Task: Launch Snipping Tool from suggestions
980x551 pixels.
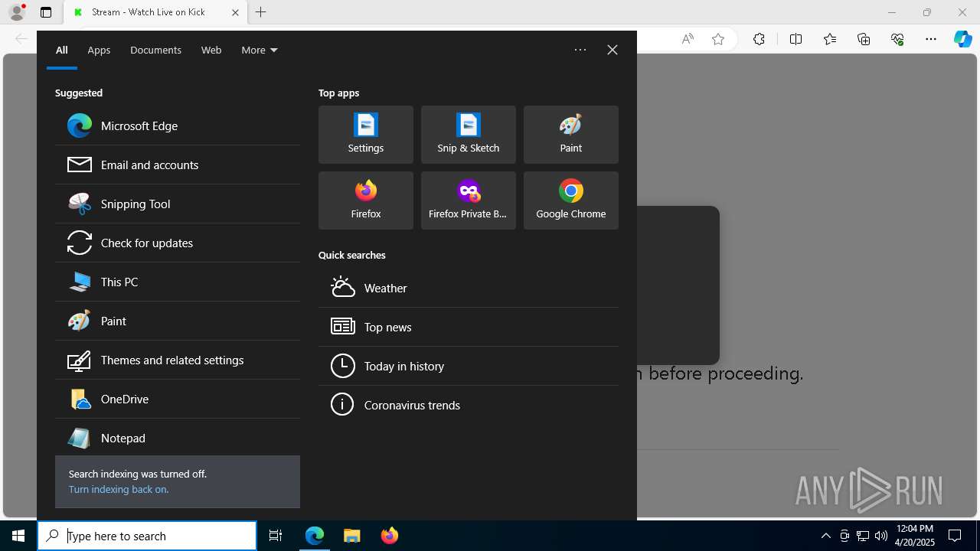Action: (x=178, y=204)
